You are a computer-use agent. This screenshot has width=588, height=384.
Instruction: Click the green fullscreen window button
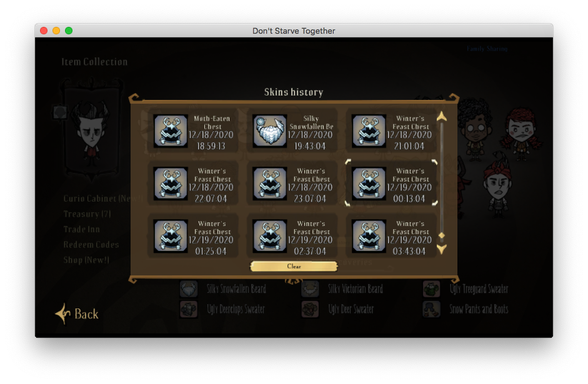[69, 31]
